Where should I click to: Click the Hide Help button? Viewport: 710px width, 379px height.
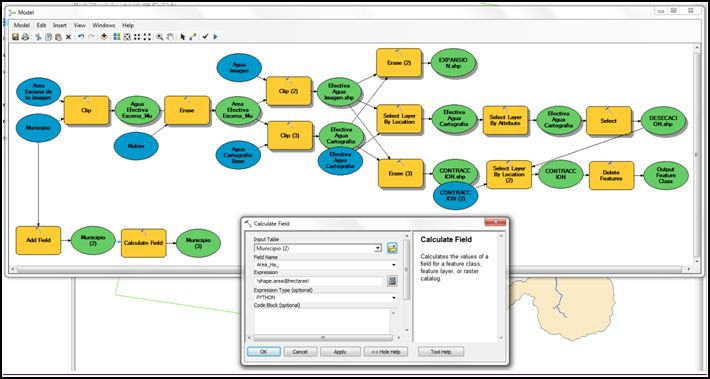pyautogui.click(x=386, y=352)
